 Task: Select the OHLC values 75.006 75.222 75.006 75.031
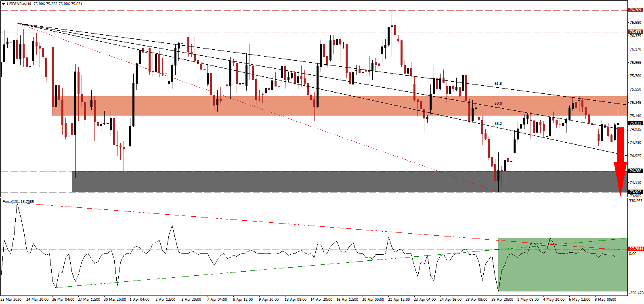pos(58,4)
